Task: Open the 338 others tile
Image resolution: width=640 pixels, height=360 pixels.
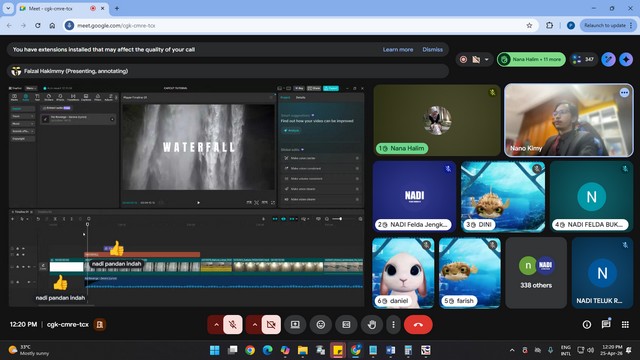Action: (x=536, y=273)
